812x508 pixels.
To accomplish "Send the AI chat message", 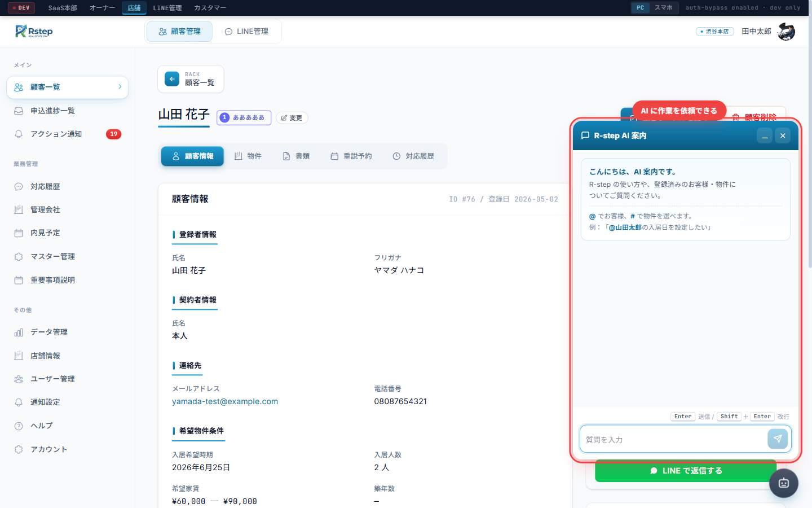I will click(x=778, y=439).
